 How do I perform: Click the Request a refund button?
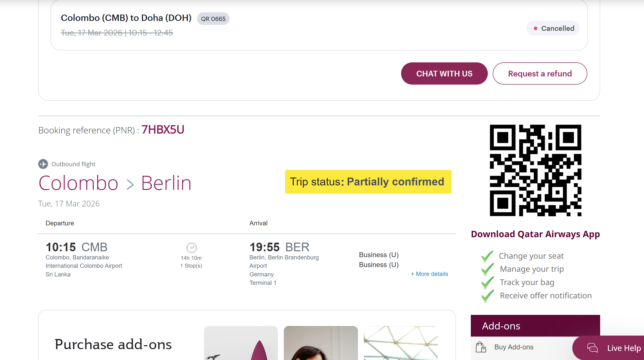tap(540, 73)
